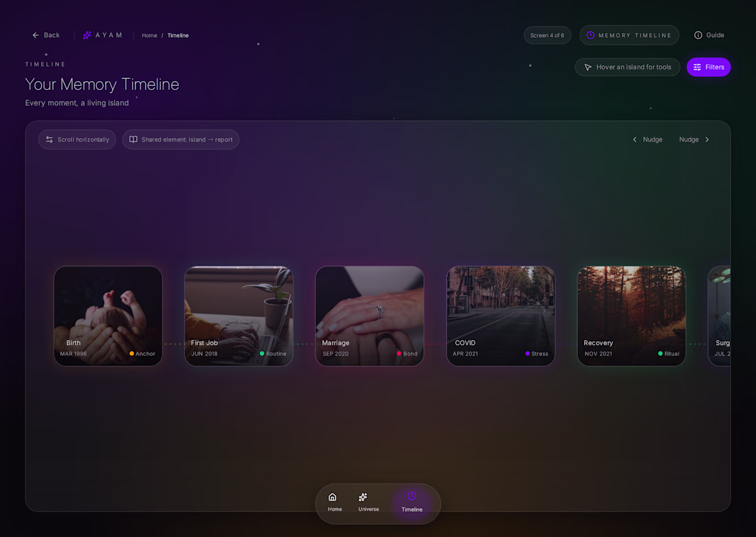Select the Timeline tab in bottom nav
The height and width of the screenshot is (537, 756).
(412, 503)
